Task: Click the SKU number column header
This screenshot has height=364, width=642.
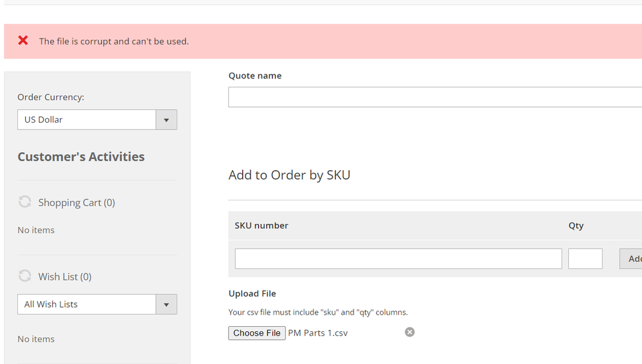Action: (262, 225)
